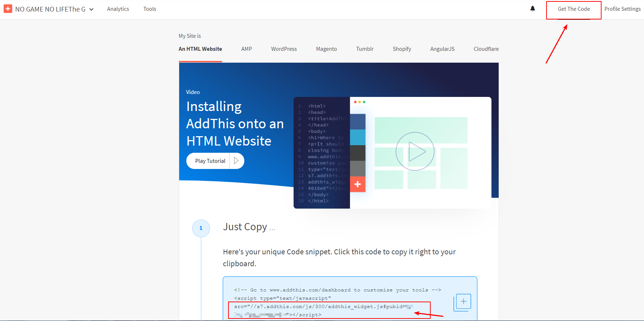Click the AddThis plus logo icon

click(x=8, y=9)
